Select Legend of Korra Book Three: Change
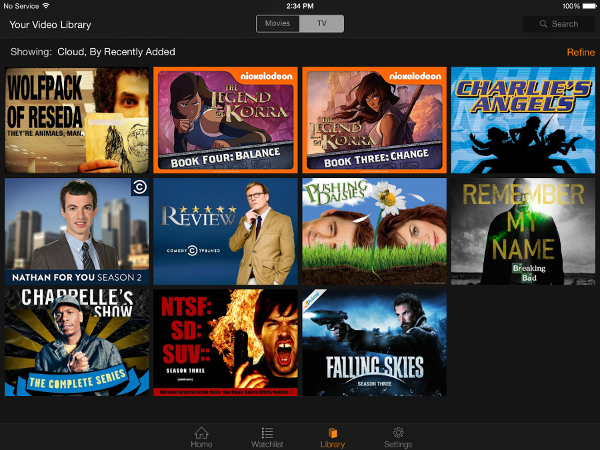This screenshot has width=600, height=450. 373,120
